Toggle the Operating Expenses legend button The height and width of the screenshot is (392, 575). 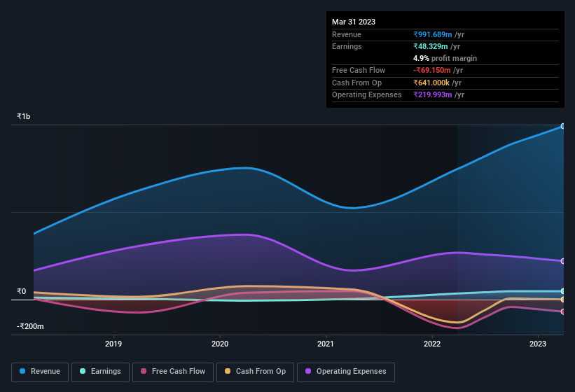click(x=346, y=372)
